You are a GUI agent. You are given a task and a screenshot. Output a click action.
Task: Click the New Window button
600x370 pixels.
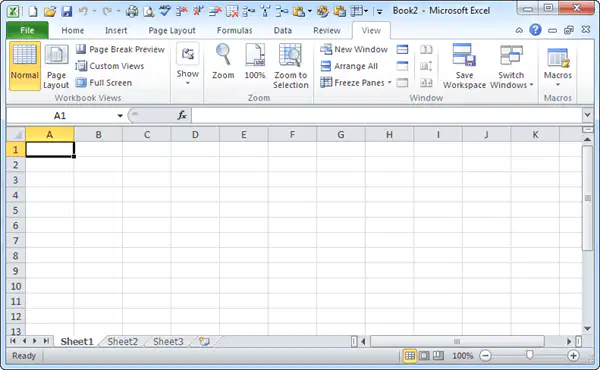click(354, 49)
